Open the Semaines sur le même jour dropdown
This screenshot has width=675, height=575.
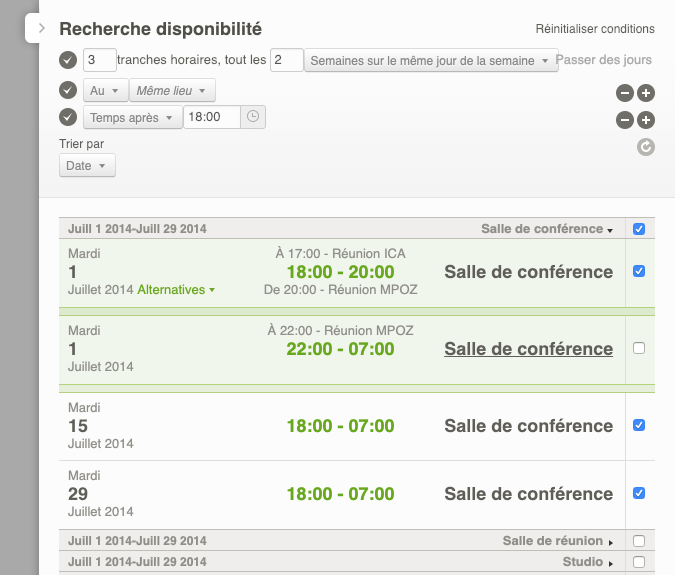point(430,61)
